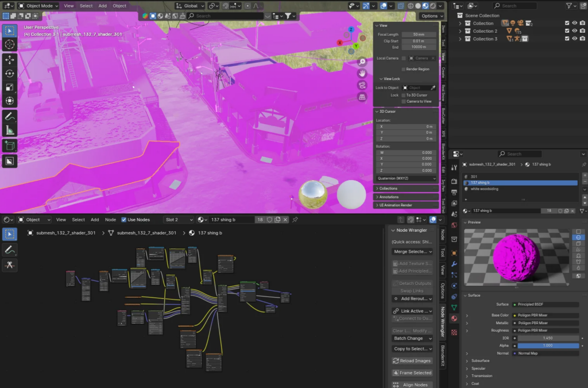
Task: Open the Texture properties checker icon
Action: 454,332
